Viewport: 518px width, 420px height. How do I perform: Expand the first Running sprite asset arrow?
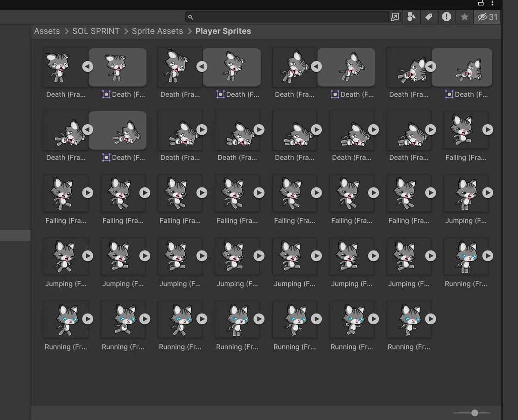487,256
